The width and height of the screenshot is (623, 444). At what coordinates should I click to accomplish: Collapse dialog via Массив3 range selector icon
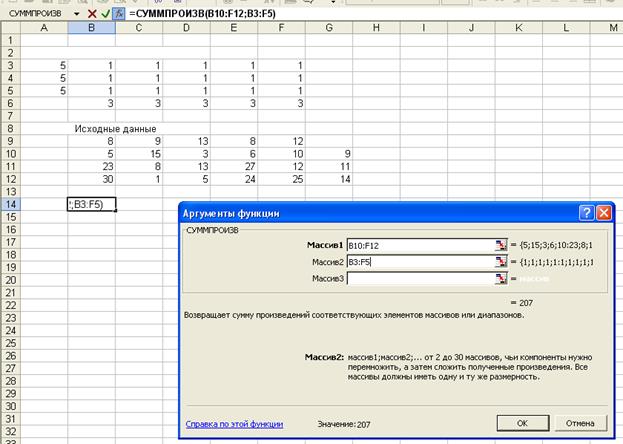(x=501, y=278)
